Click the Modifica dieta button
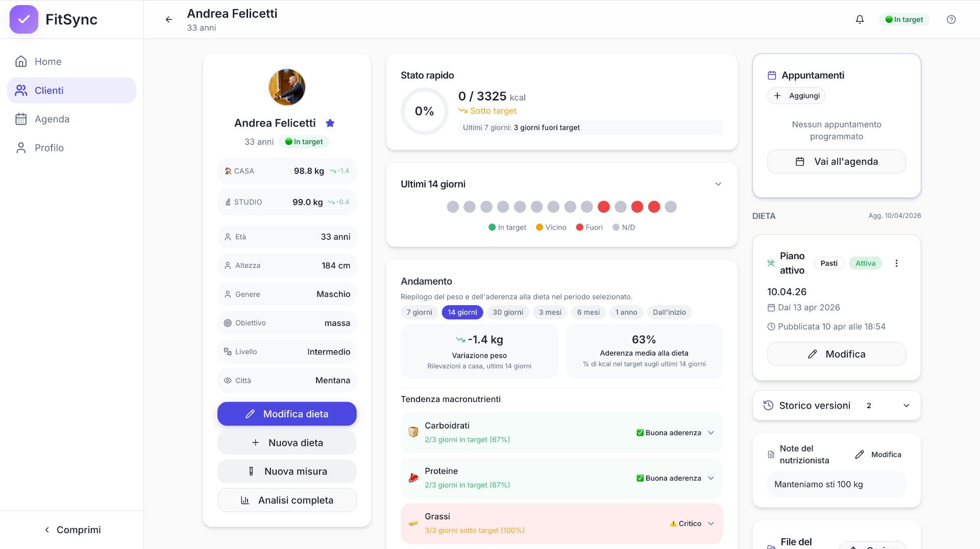This screenshot has height=549, width=980. pos(287,414)
